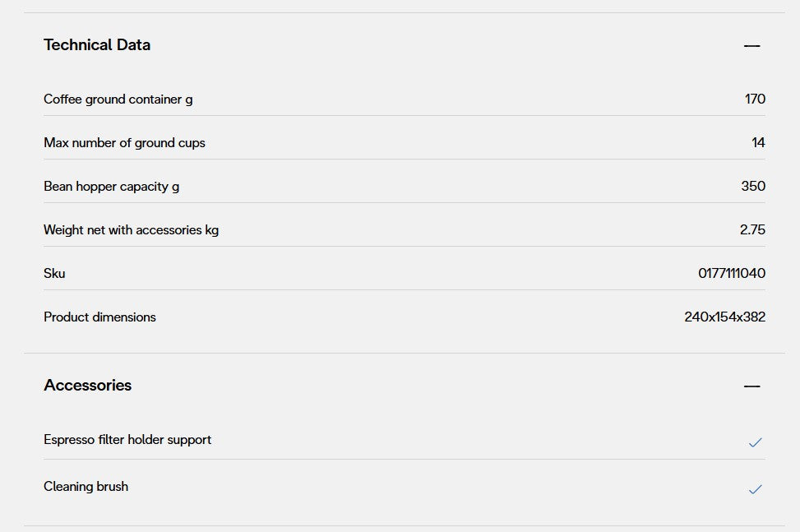Screen dimensions: 800x532
Task: Select the Max number of ground cups row label
Action: [x=124, y=143]
